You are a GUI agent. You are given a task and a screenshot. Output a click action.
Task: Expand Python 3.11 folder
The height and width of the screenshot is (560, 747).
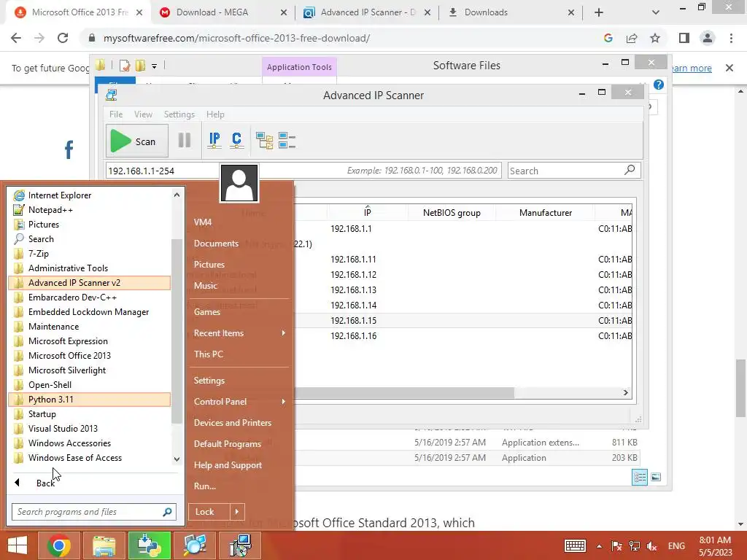[89, 400]
